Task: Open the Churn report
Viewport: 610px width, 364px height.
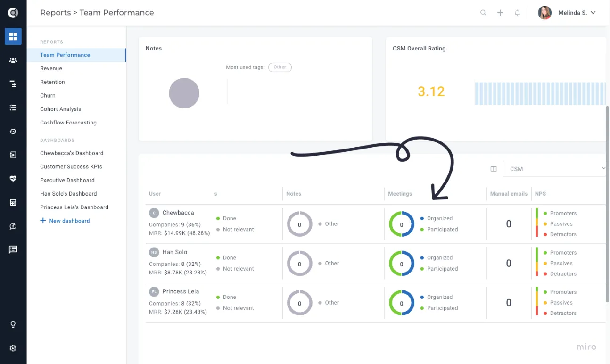Action: 48,95
